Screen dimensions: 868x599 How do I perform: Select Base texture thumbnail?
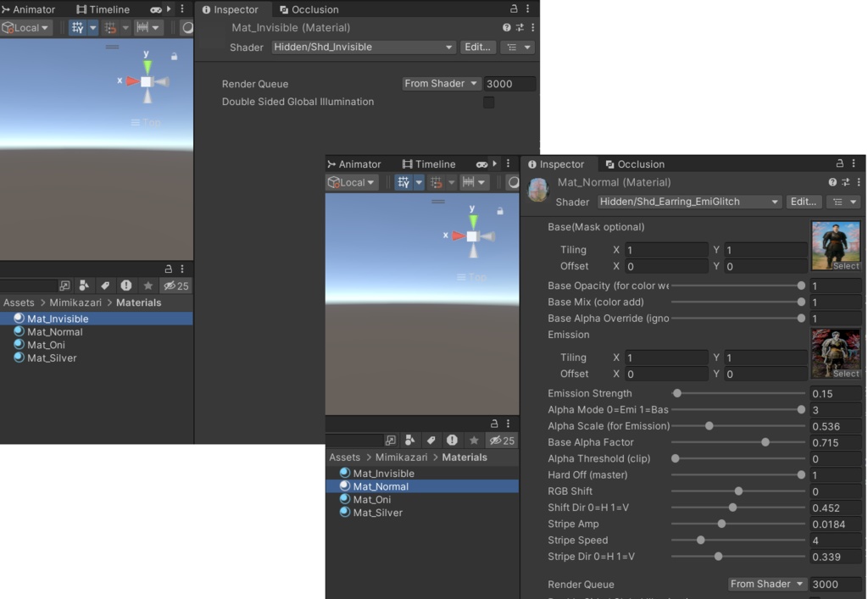(x=836, y=247)
